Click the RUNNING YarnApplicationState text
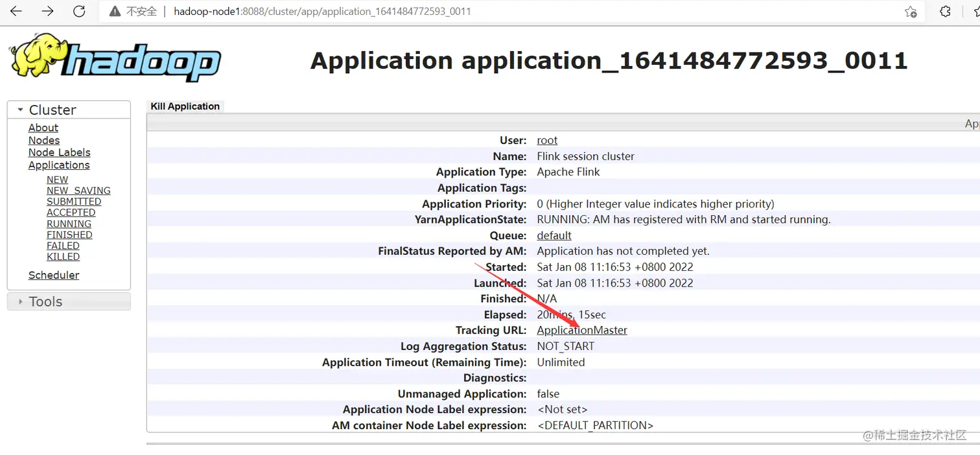Screen dimensions: 980x455 (x=684, y=219)
